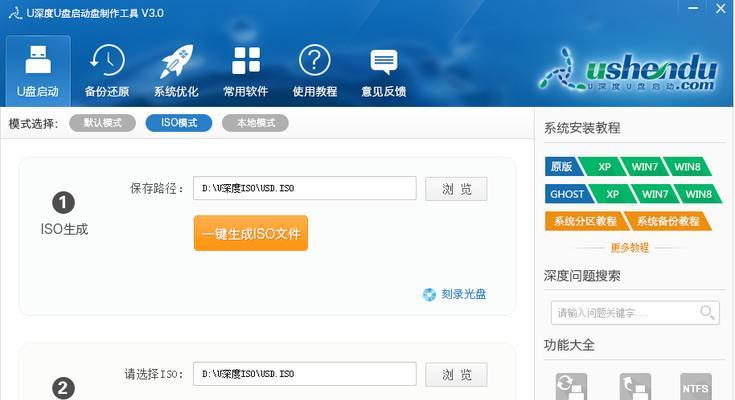Viewport: 735px width, 400px height.
Task: Open the 常用软件 section
Action: point(246,71)
